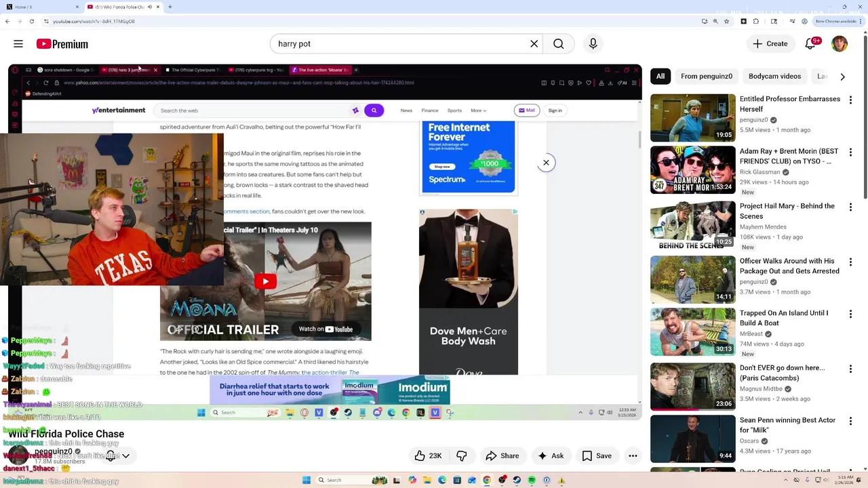Open Adam Ray + Brent Morin video title
This screenshot has width=868, height=488.
(x=789, y=157)
